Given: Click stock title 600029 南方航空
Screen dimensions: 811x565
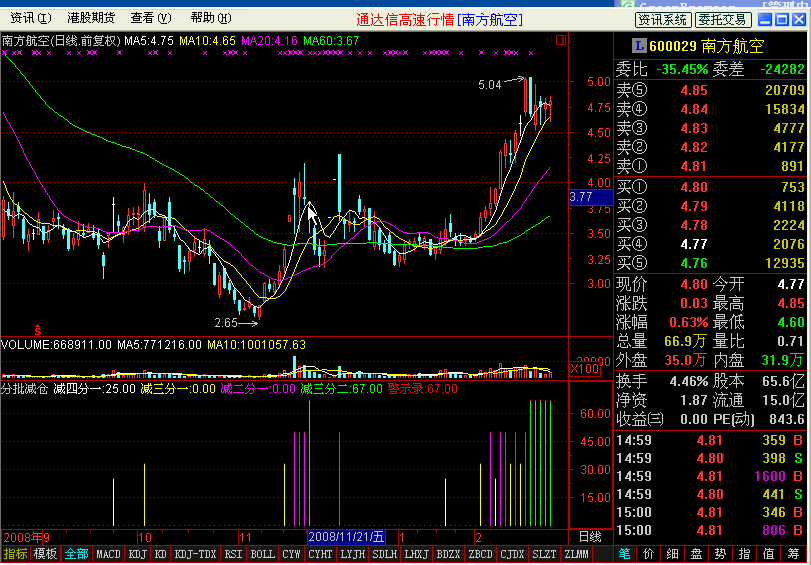Looking at the screenshot, I should point(706,46).
